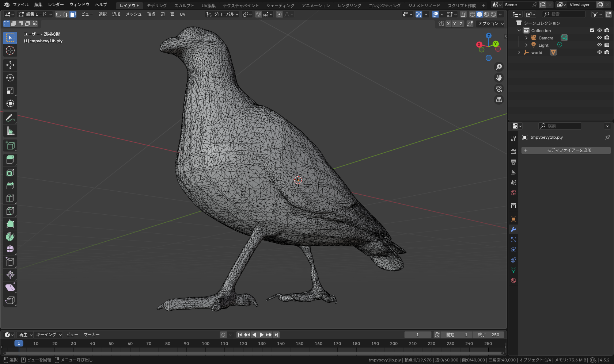This screenshot has height=364, width=614.
Task: Activate the Measure tool
Action: pyautogui.click(x=10, y=131)
